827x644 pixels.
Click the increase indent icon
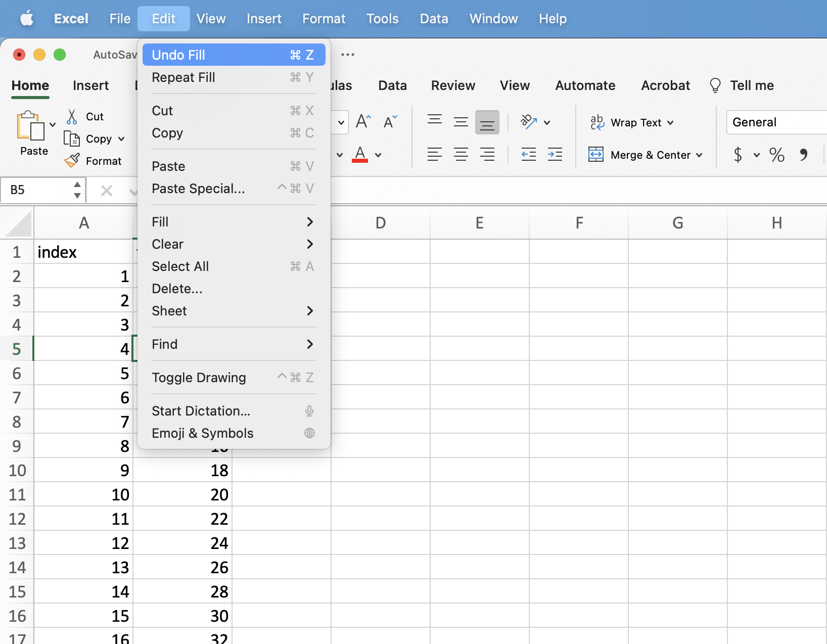(555, 155)
